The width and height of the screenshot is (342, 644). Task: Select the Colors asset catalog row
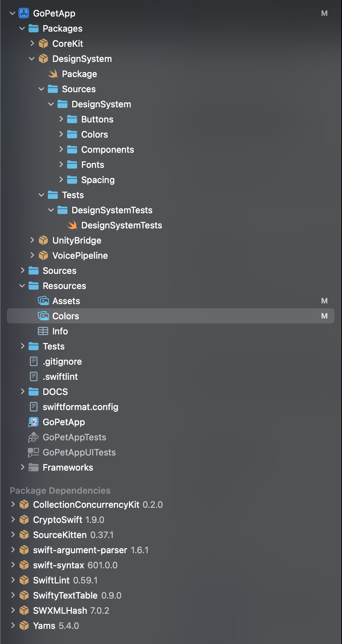tap(171, 316)
